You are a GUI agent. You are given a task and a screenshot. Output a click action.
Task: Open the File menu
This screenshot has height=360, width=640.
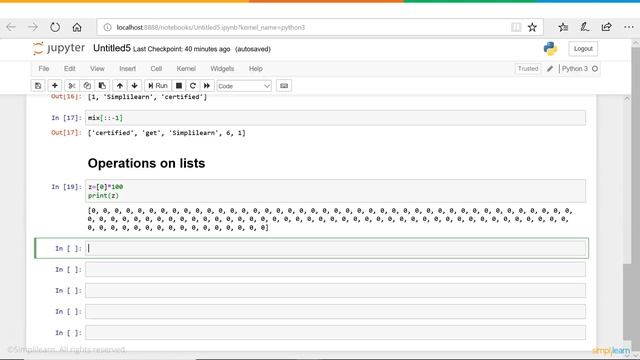click(x=44, y=69)
